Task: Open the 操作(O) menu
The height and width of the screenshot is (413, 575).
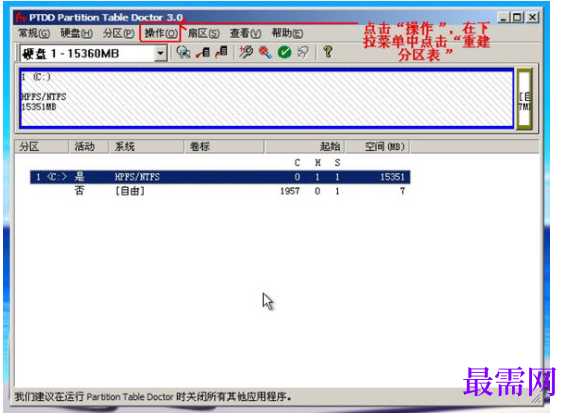Action: [161, 33]
